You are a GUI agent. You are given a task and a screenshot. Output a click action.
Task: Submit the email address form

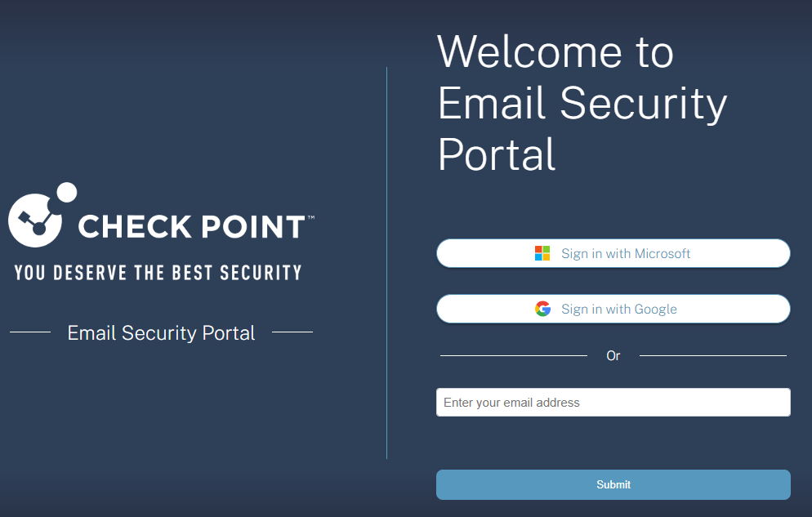[x=613, y=484]
